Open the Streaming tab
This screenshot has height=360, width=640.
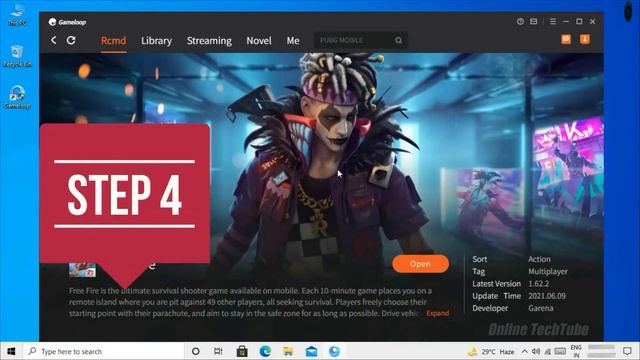209,41
